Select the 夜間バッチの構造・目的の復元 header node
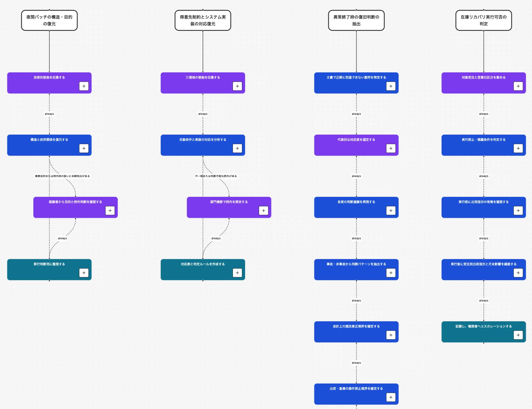The height and width of the screenshot is (409, 532). [x=49, y=20]
